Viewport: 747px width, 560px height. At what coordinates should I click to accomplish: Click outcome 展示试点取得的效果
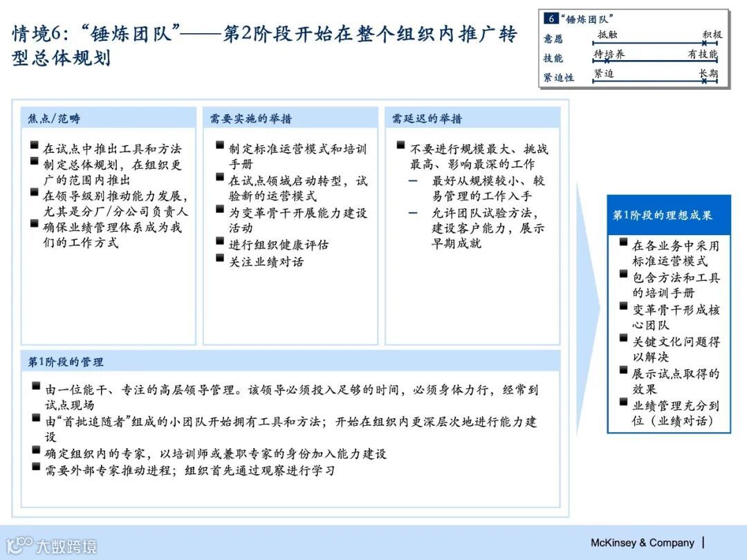point(676,382)
